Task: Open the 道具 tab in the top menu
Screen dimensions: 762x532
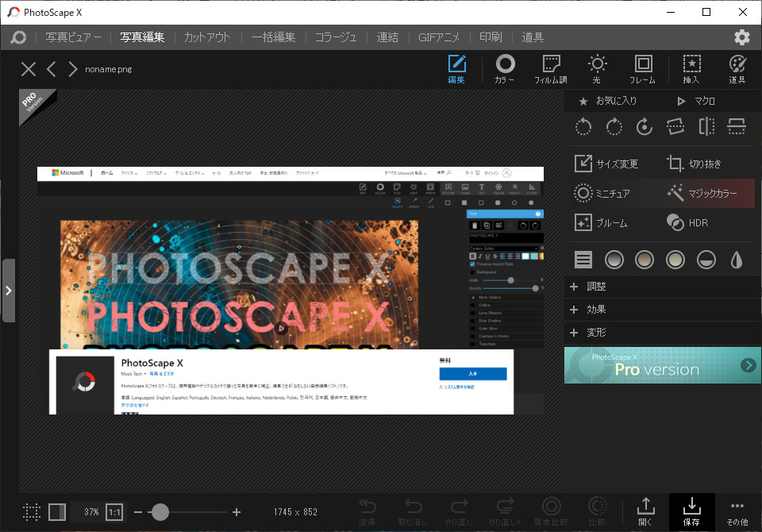Action: [x=533, y=37]
